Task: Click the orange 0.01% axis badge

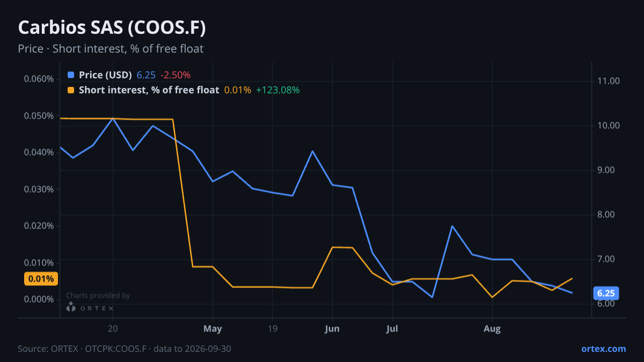Action: pyautogui.click(x=41, y=279)
